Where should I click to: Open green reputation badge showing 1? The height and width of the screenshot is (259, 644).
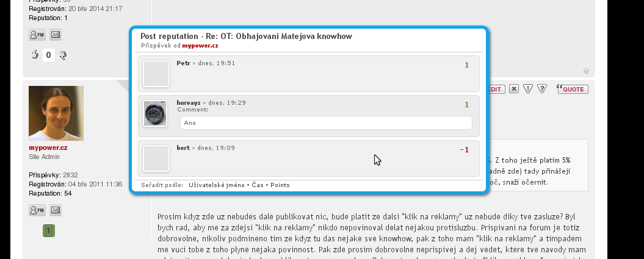(48, 231)
